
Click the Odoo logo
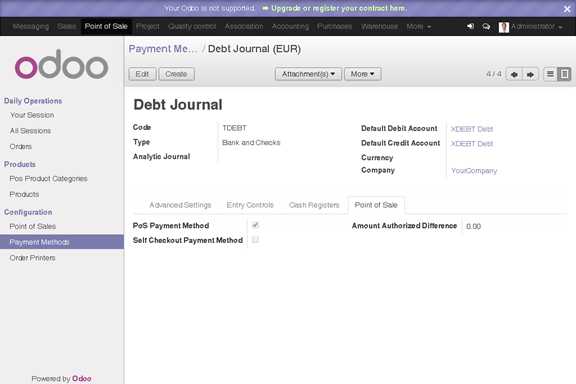[x=61, y=64]
